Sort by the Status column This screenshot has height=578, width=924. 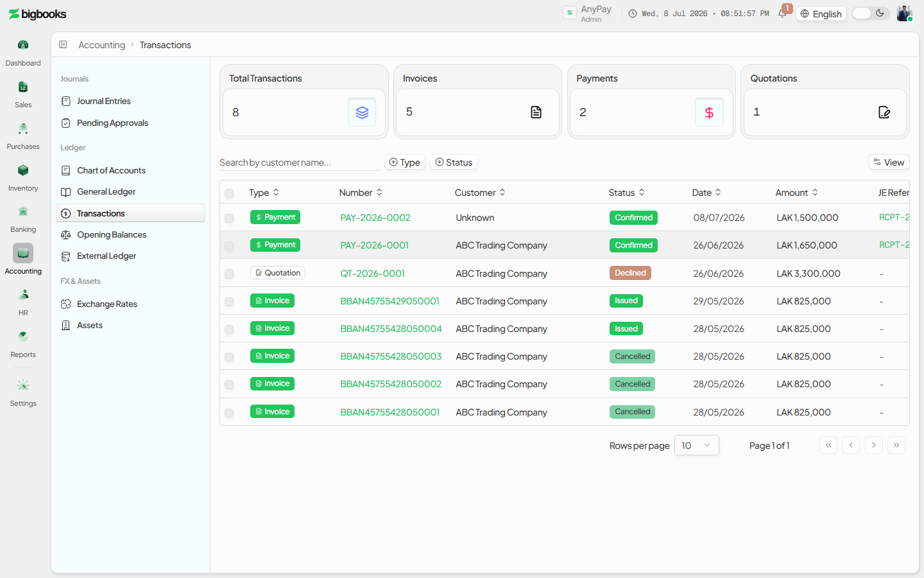[x=627, y=193]
